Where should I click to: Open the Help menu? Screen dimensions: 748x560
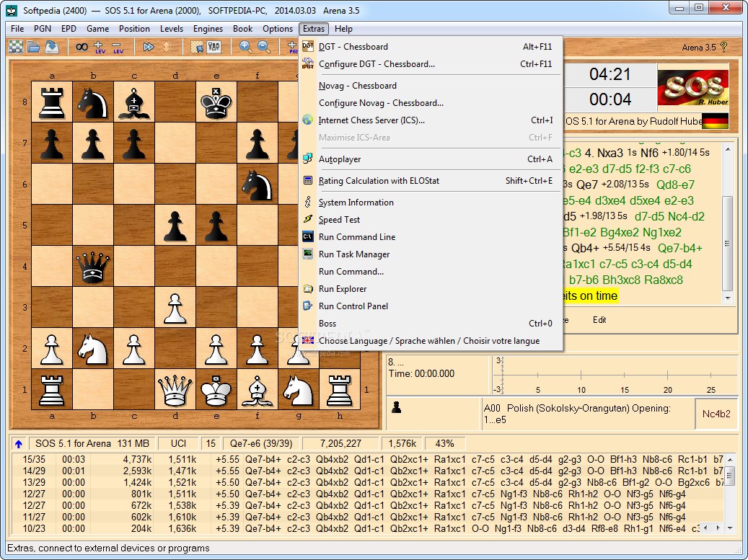(x=343, y=29)
